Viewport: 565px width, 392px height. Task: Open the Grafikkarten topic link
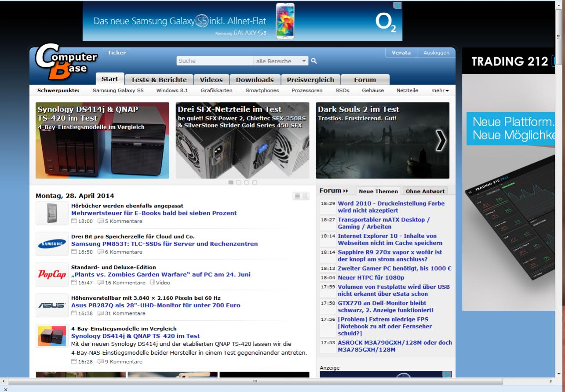216,91
